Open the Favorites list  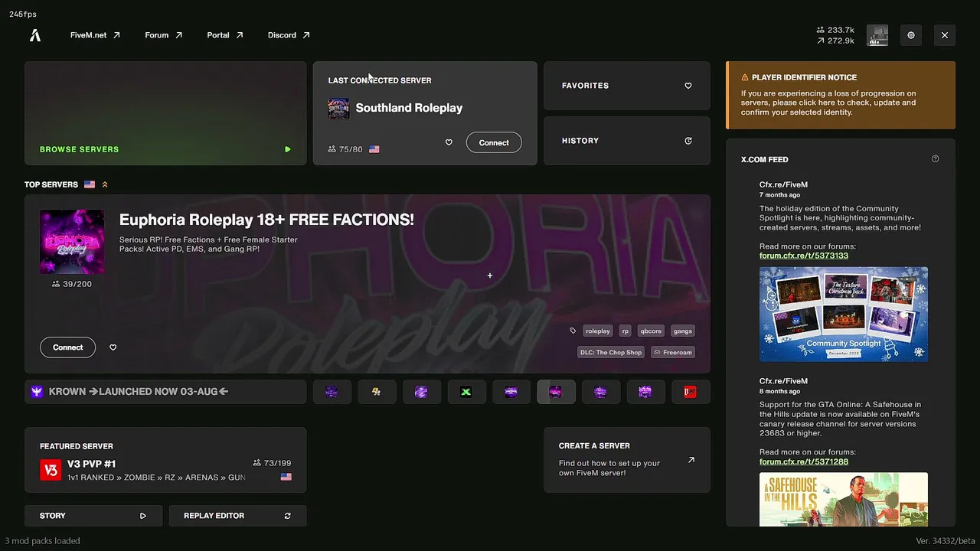coord(626,86)
